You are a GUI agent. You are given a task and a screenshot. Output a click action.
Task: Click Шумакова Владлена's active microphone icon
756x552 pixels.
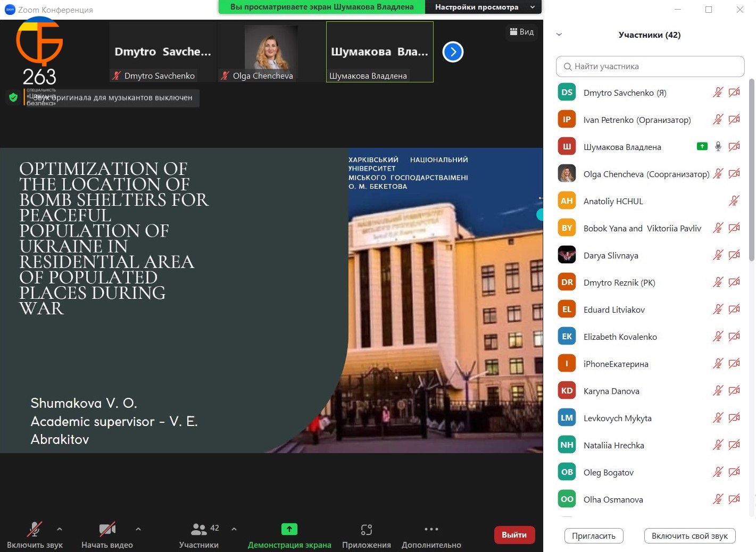tap(718, 147)
